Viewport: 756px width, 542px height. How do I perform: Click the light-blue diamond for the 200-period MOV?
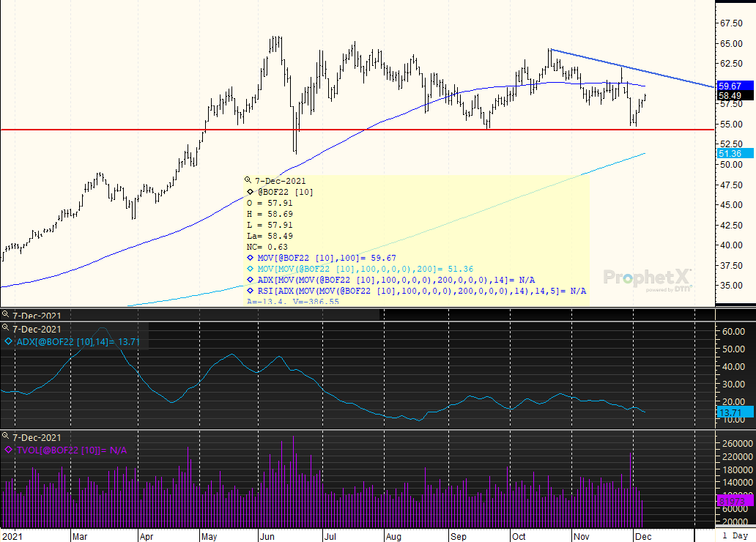[x=249, y=269]
